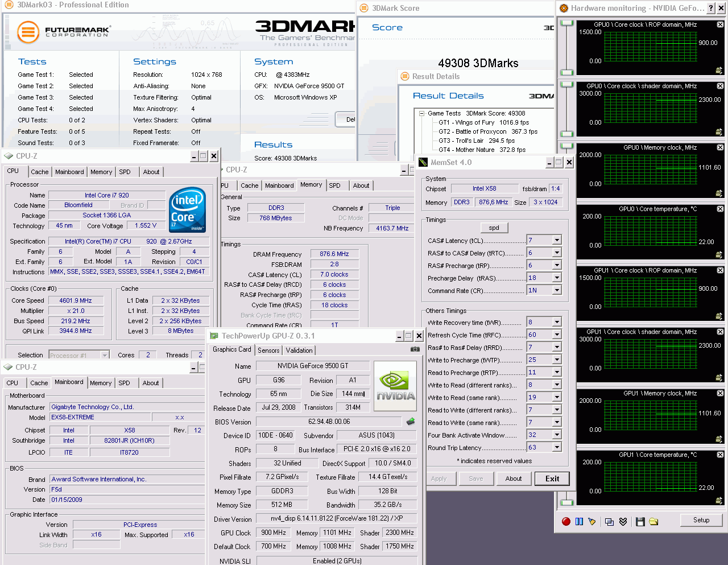Open the Command Rate (CR) dropdown
This screenshot has width=728, height=565.
(x=557, y=290)
